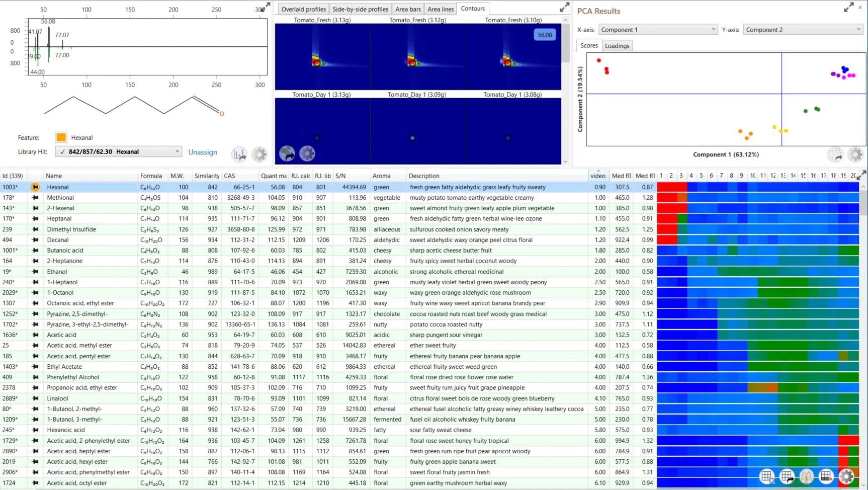Click heatmap column header 1
Image resolution: width=868 pixels, height=490 pixels.
coord(661,176)
